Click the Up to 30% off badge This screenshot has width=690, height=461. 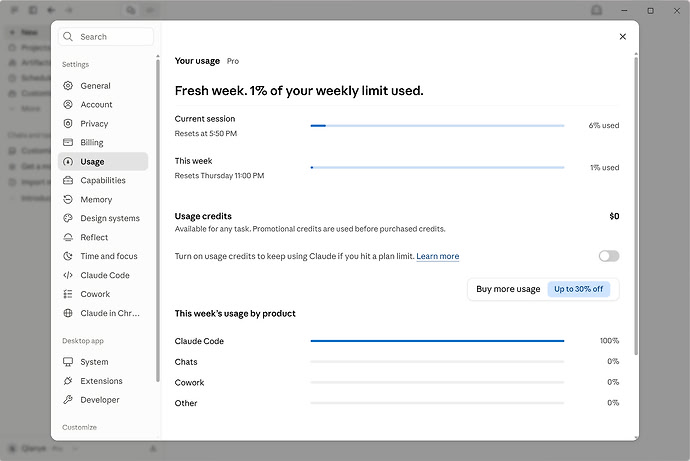(578, 289)
